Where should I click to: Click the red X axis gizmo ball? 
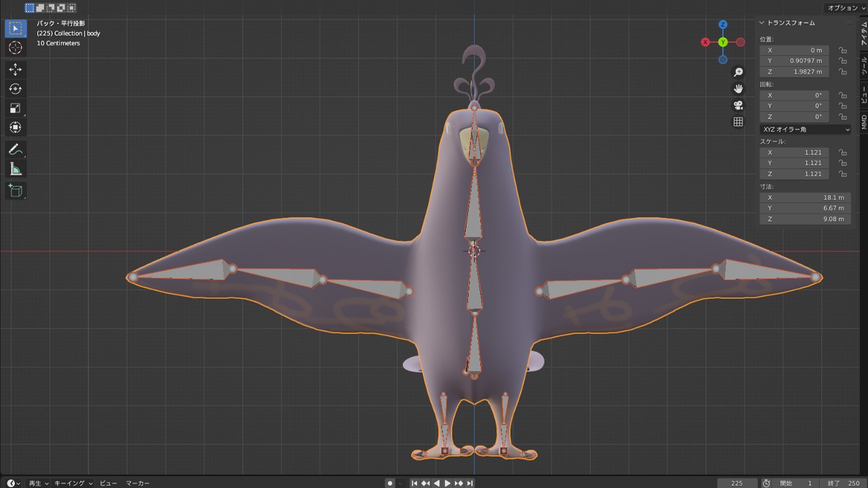[x=705, y=42]
